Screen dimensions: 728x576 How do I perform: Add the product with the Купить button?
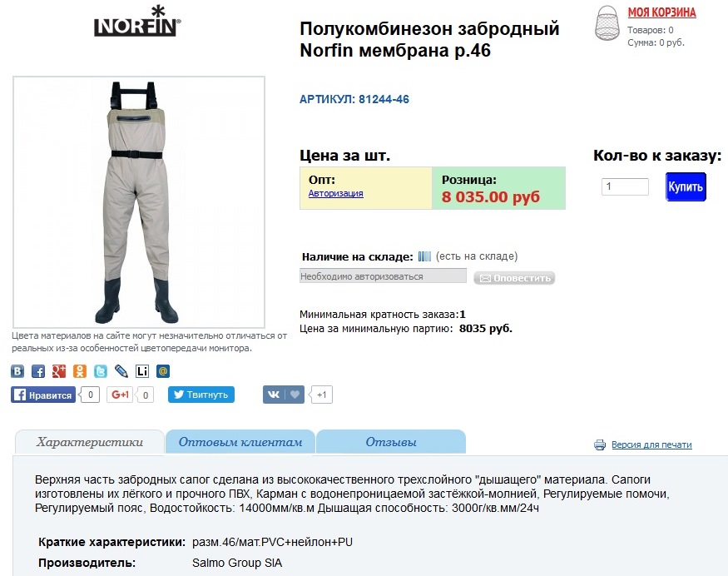tap(686, 186)
